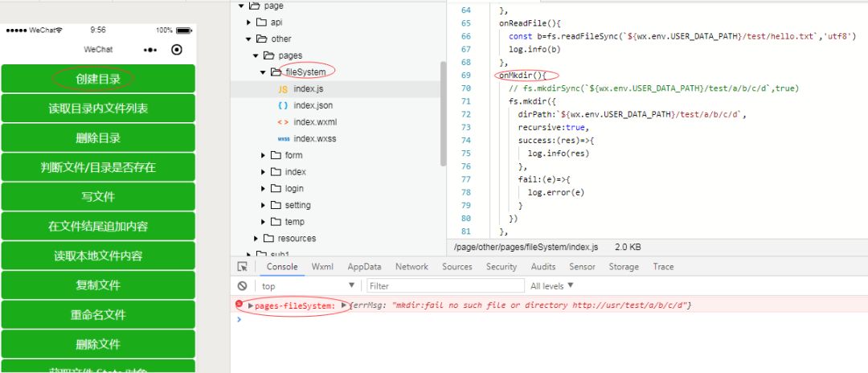
Task: Open the All levels dropdown
Action: pos(552,286)
